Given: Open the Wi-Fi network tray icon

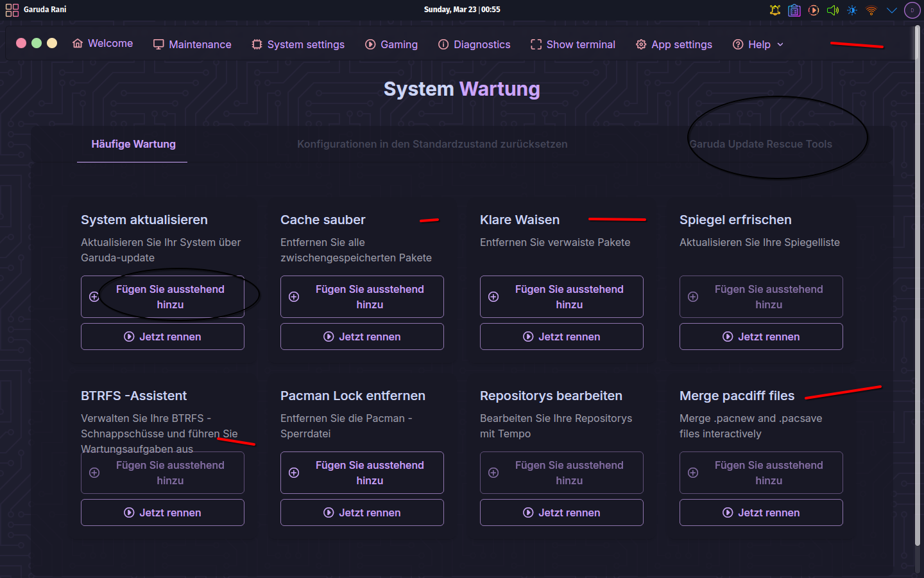Looking at the screenshot, I should (871, 10).
